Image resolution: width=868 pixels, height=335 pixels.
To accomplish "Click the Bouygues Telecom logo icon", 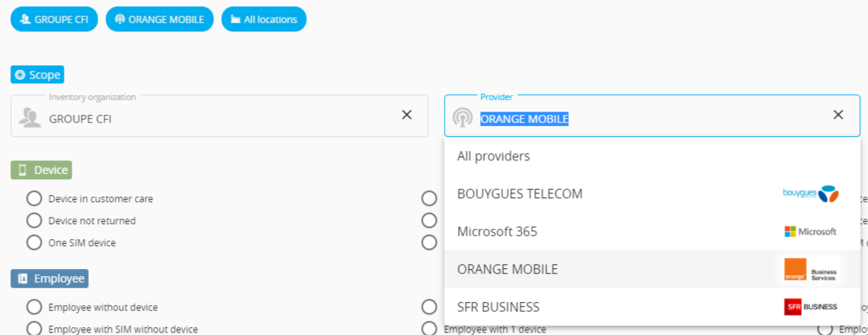I will coord(811,193).
